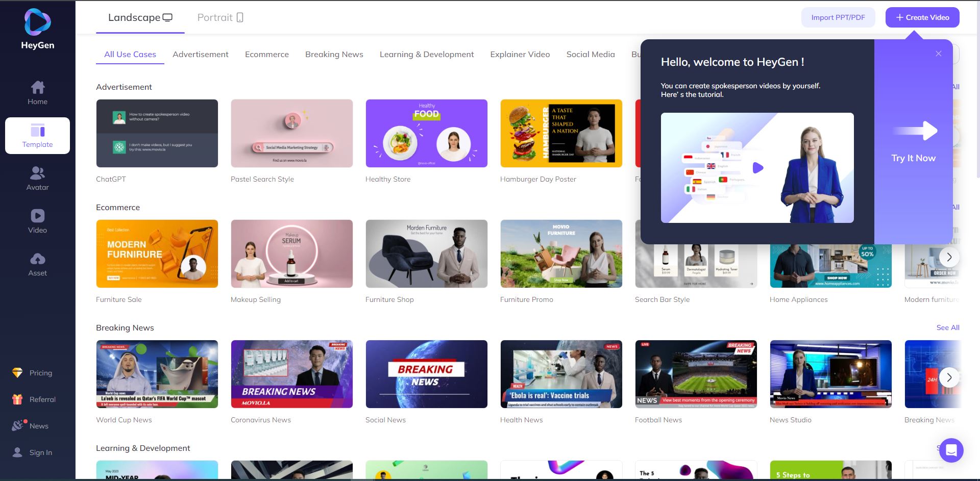
Task: Open the Furniture Shop template
Action: click(x=427, y=254)
